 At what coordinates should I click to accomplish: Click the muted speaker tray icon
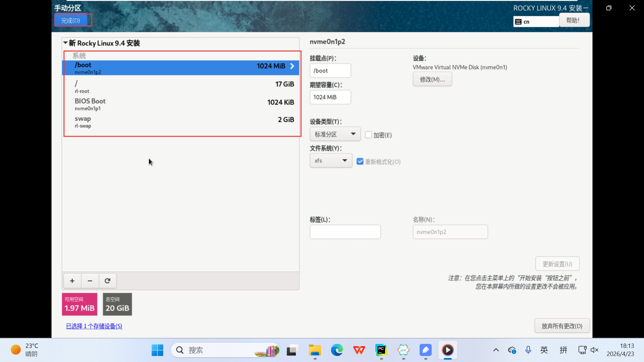594,350
